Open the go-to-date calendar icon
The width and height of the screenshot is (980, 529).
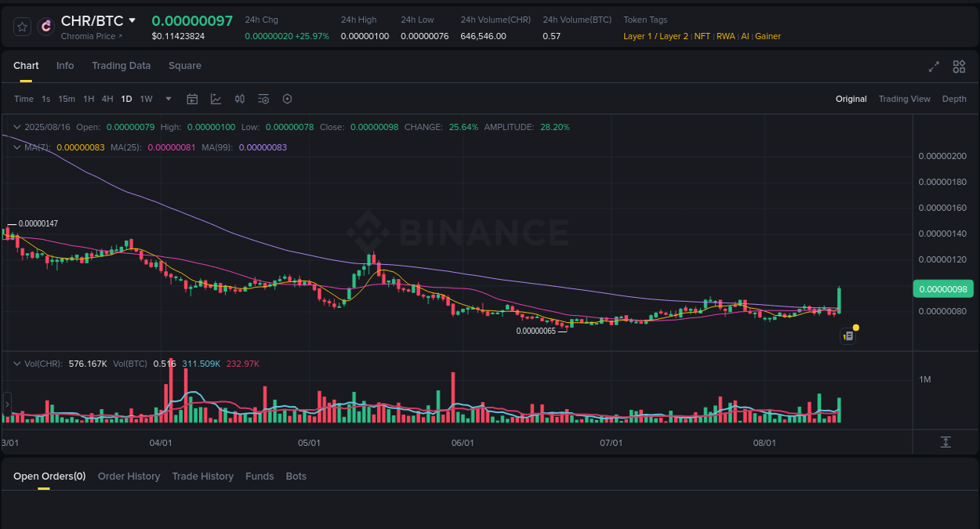click(x=192, y=99)
